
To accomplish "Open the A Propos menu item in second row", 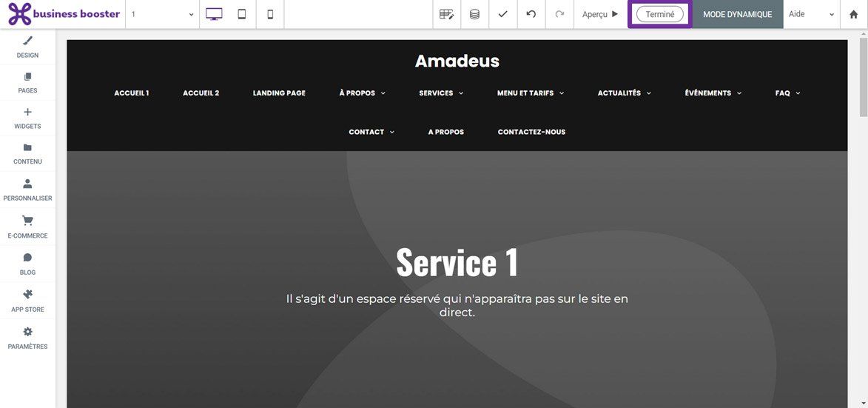I will coord(446,132).
